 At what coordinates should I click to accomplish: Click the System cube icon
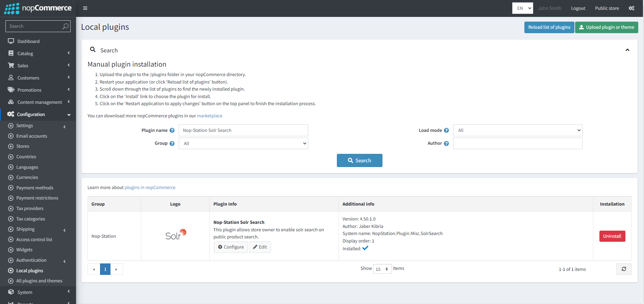click(11, 292)
